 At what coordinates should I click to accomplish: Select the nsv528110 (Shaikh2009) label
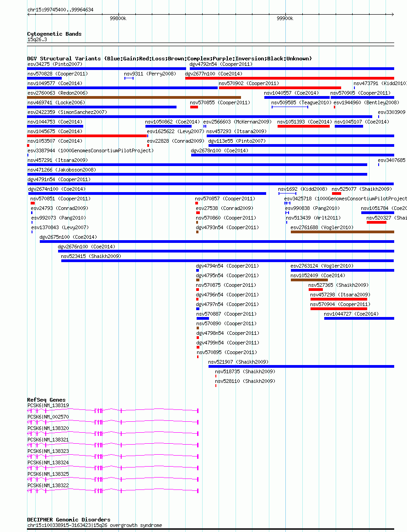(x=245, y=381)
